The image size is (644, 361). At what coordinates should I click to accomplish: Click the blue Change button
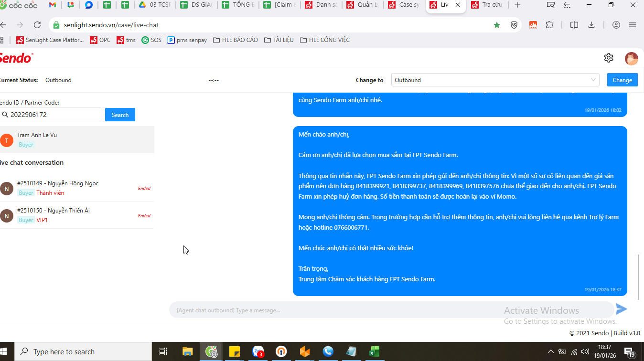[622, 80]
